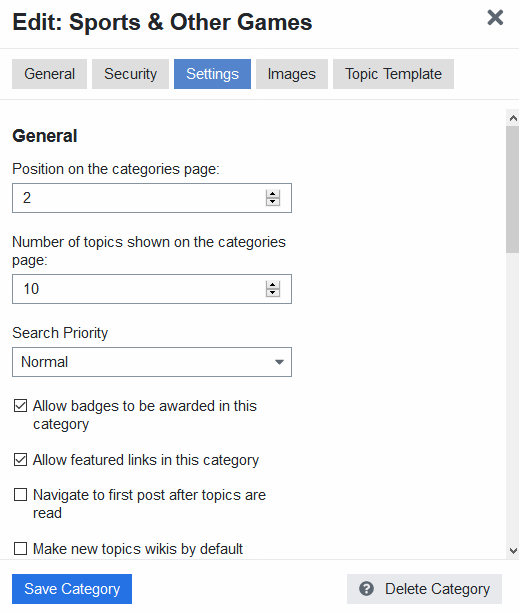Screen dimensions: 519x612
Task: Click the Save Category button
Action: [x=72, y=589]
